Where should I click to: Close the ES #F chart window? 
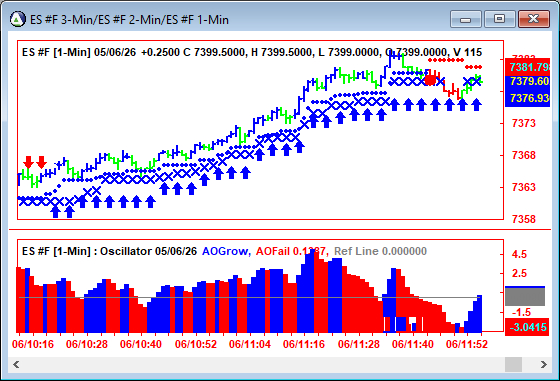pyautogui.click(x=533, y=19)
